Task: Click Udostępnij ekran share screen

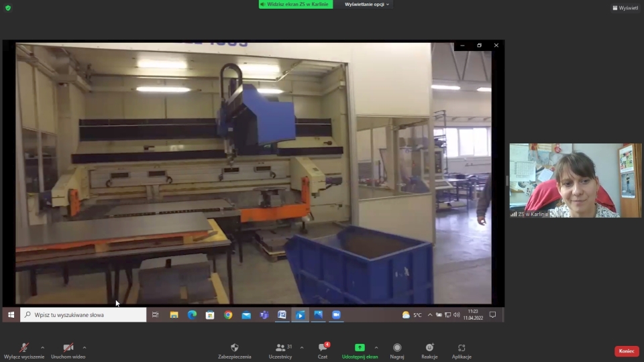Action: [x=360, y=351]
